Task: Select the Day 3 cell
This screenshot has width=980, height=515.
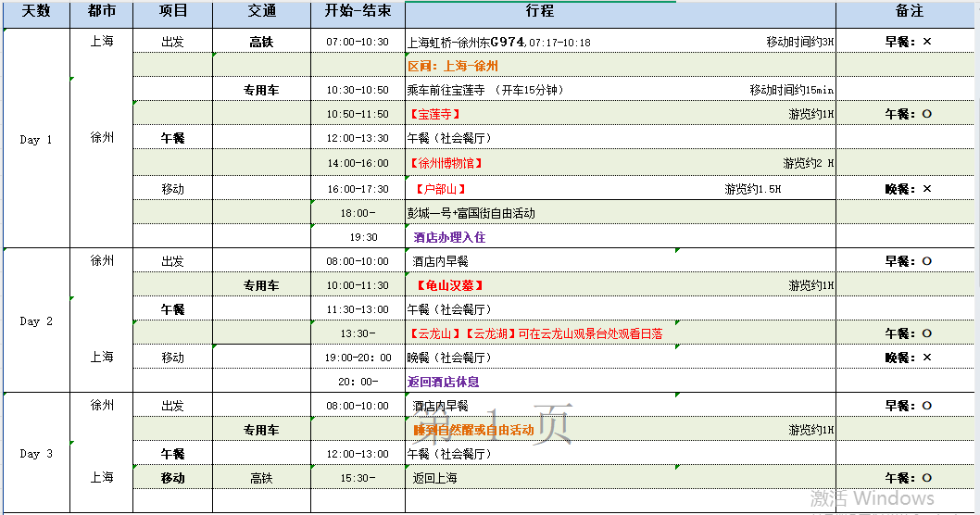Action: click(36, 454)
